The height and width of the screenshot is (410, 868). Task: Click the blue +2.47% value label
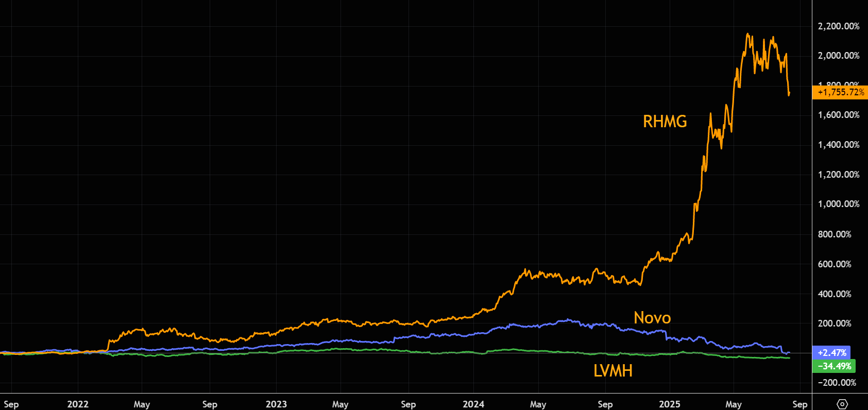click(x=831, y=353)
